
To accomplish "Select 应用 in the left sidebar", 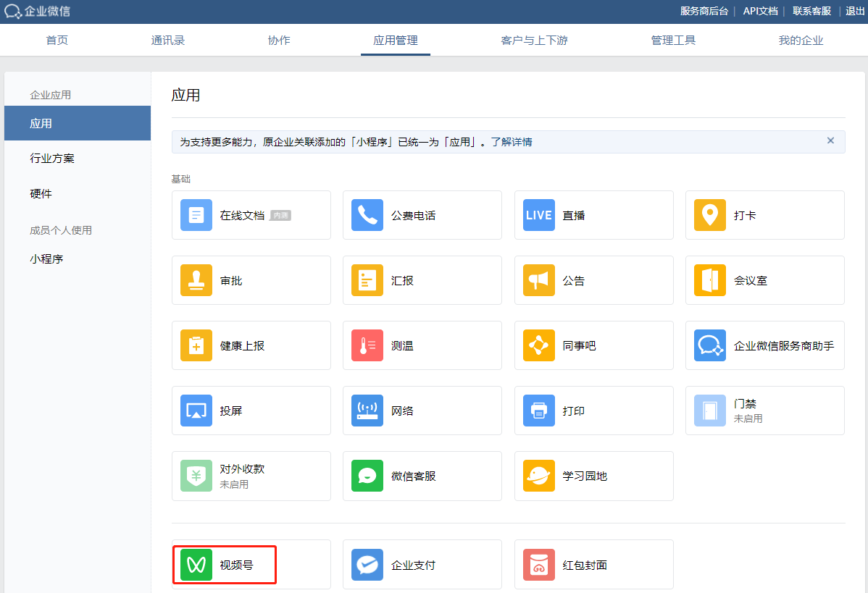I will [x=78, y=123].
